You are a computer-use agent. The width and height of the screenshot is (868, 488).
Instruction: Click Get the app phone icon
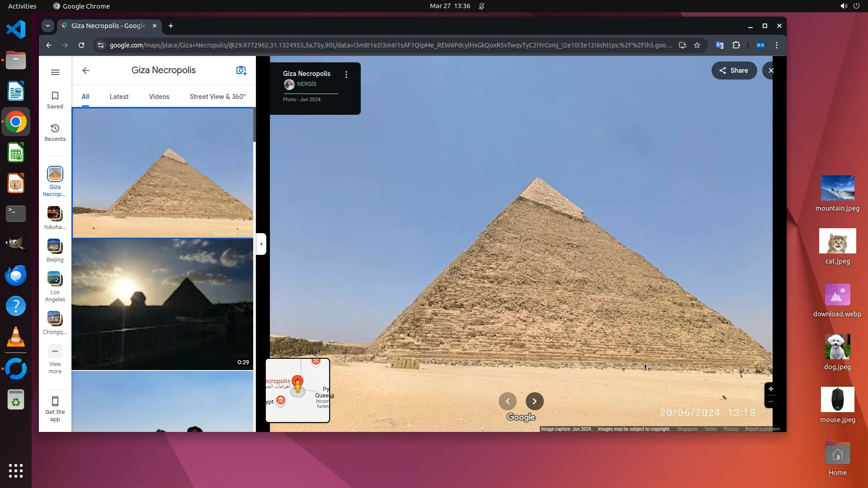[x=55, y=401]
